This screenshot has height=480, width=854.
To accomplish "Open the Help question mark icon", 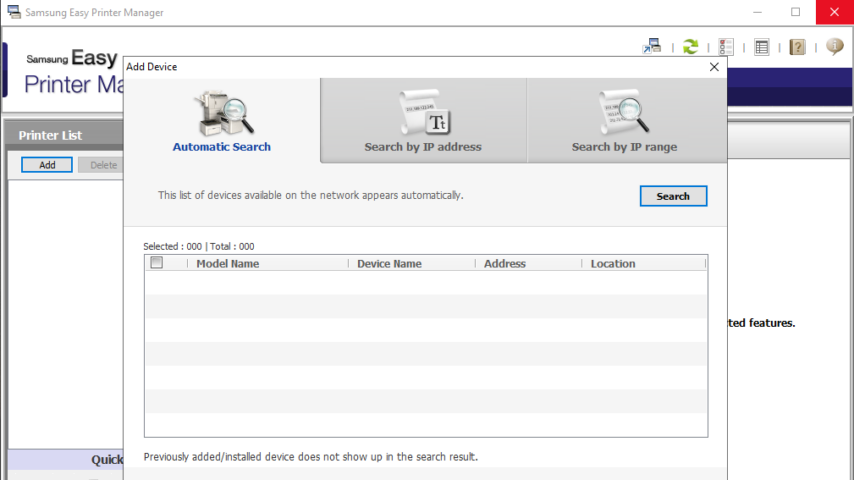I will coord(797,47).
